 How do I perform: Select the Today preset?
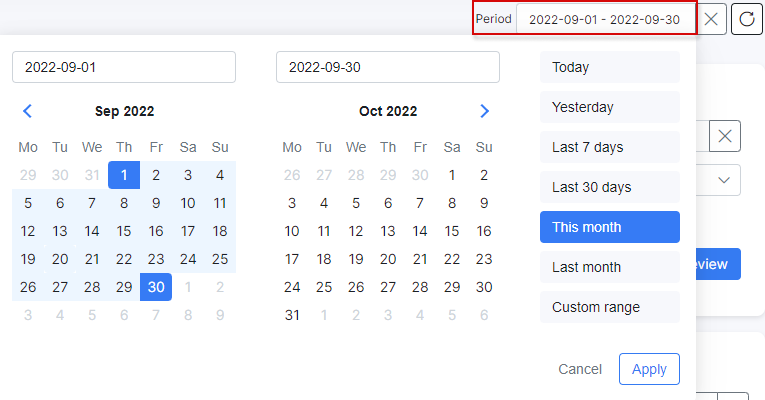[x=610, y=67]
